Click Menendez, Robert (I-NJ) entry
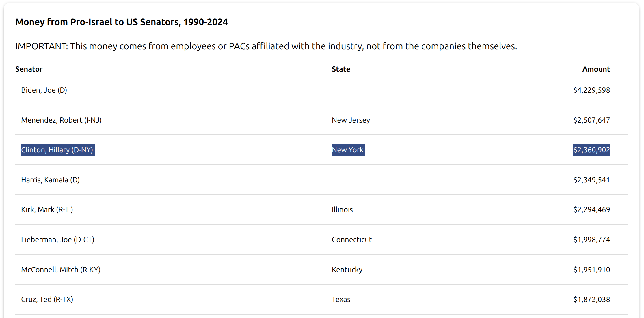The image size is (644, 318). coord(61,120)
